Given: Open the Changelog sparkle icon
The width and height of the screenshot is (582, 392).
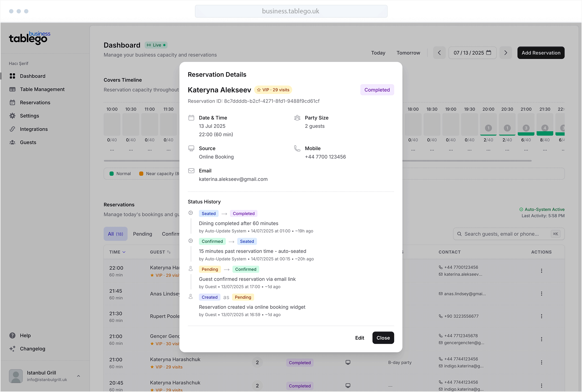Looking at the screenshot, I should point(13,349).
